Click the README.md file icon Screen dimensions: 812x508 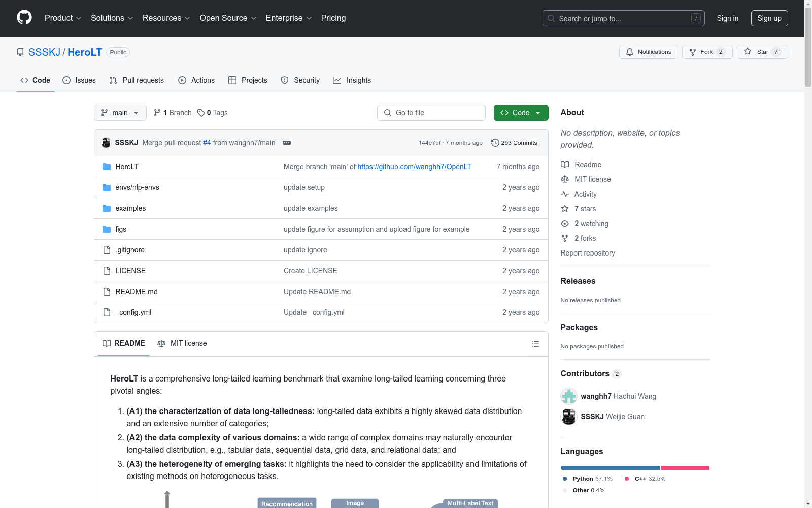coord(107,292)
